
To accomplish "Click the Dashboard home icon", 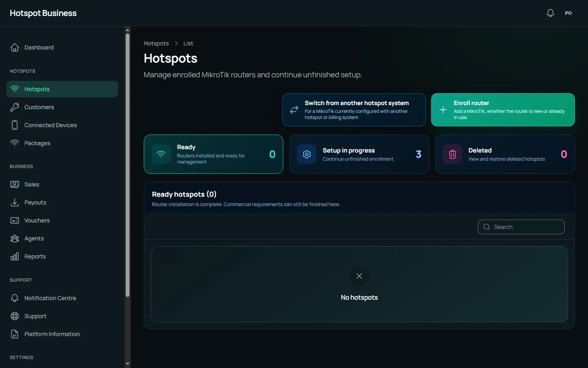I will 15,47.
